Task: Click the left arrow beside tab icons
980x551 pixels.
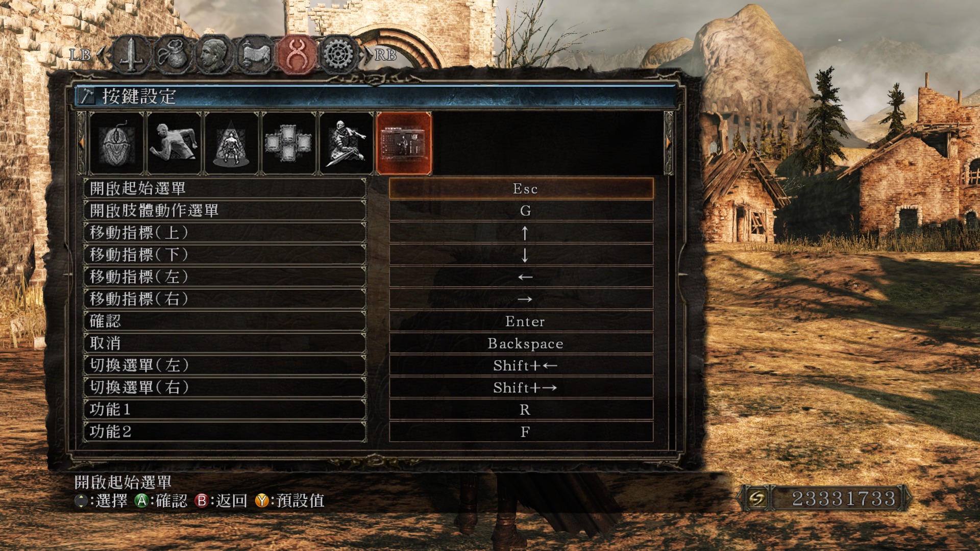Action: point(81,143)
